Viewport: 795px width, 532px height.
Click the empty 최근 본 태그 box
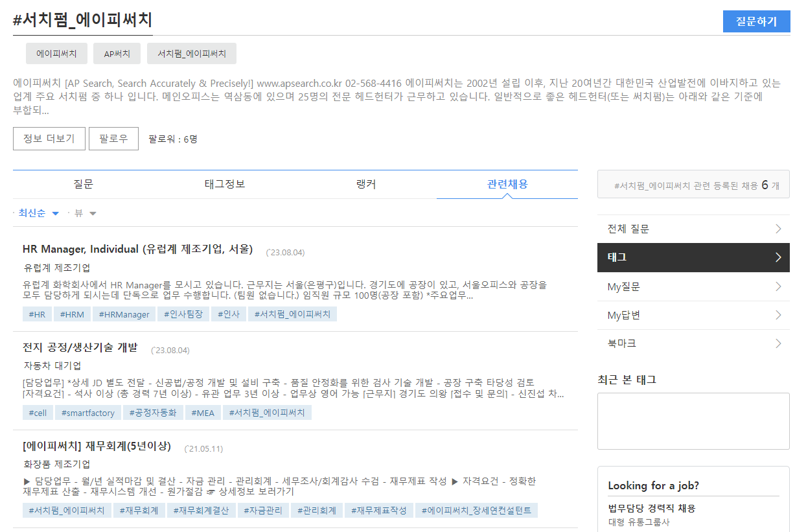click(x=693, y=421)
